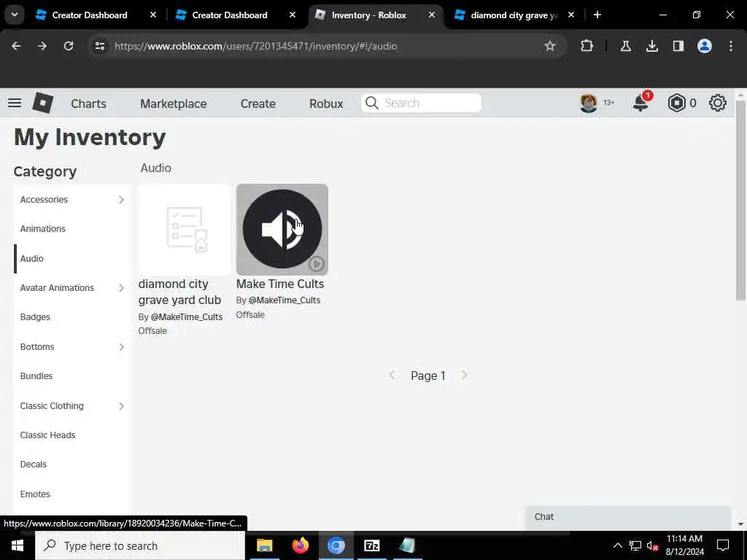Viewport: 747px width, 560px height.
Task: Select the Badges category
Action: (35, 317)
